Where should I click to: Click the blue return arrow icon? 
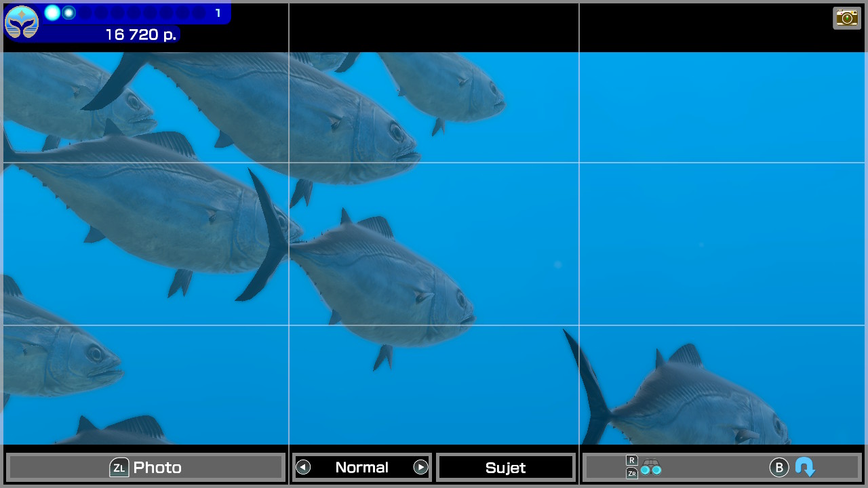(x=805, y=467)
